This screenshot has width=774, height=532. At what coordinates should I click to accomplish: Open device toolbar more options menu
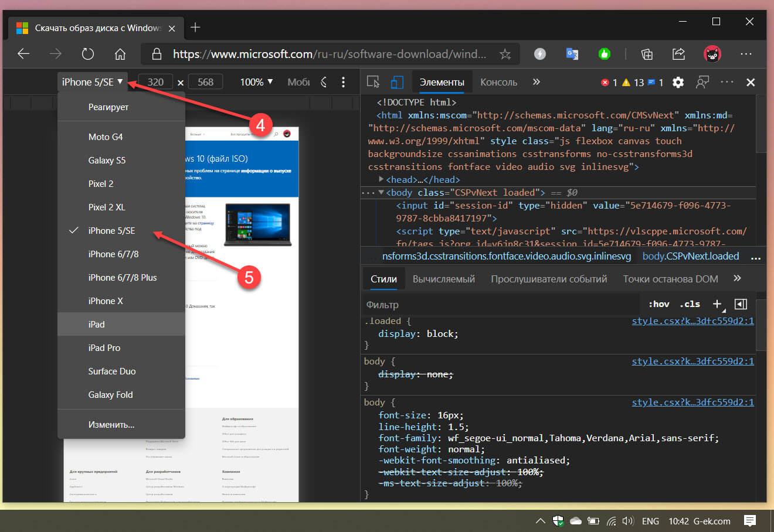click(x=344, y=82)
